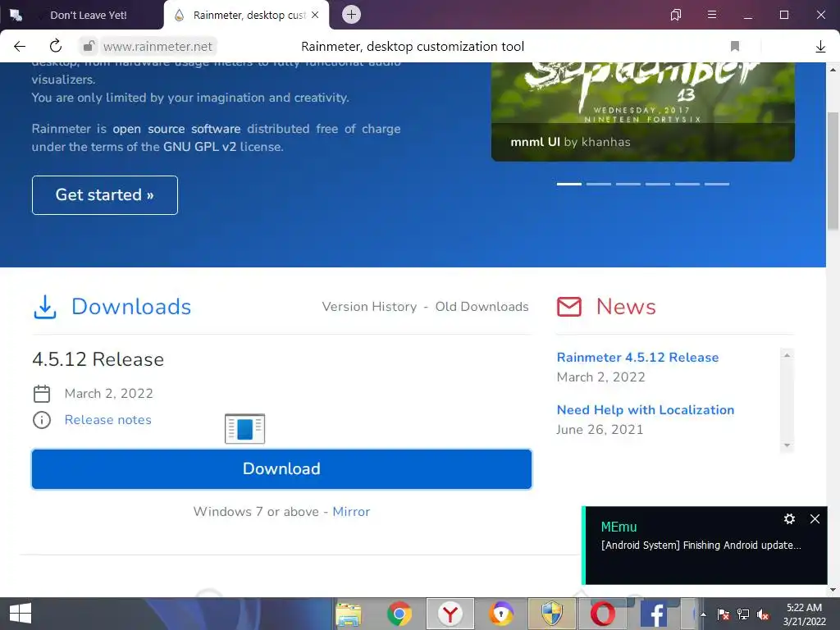Select the first carousel slide indicator
Viewport: 840px width, 630px height.
(x=569, y=184)
